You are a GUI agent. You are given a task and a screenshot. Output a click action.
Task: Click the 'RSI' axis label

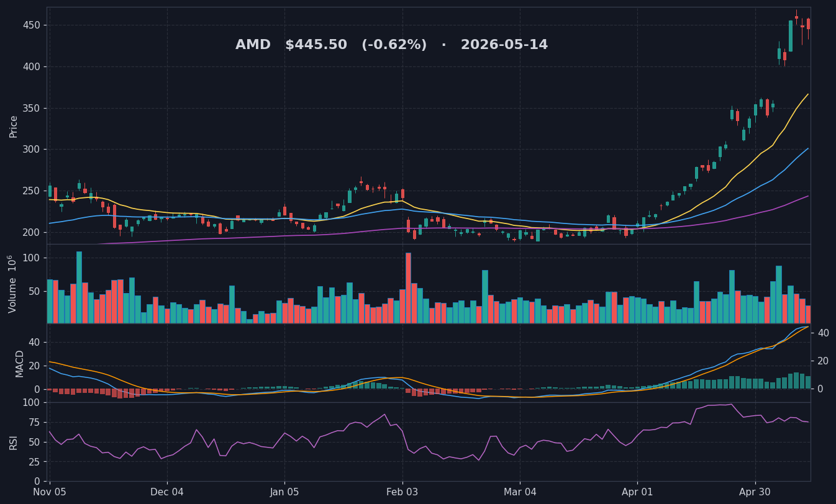click(14, 442)
